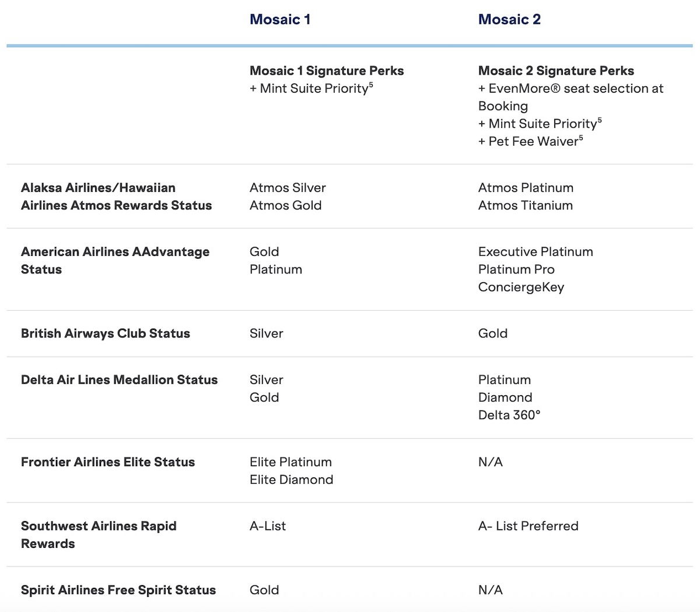
Task: Select the Mosaic 2 column header
Action: (510, 19)
